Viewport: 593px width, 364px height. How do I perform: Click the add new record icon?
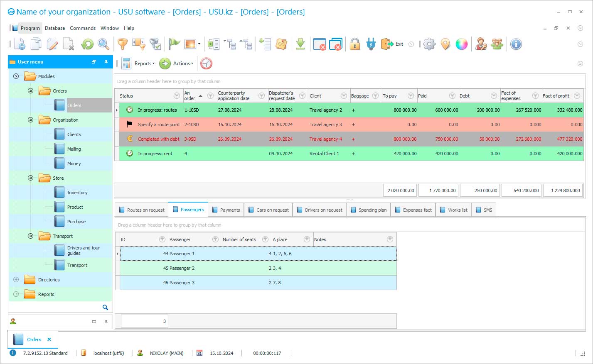click(20, 44)
